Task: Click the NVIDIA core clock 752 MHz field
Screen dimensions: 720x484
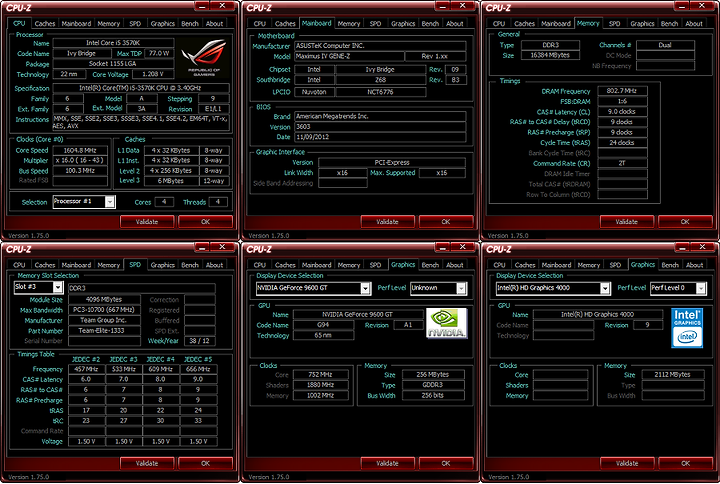Action: [x=321, y=375]
